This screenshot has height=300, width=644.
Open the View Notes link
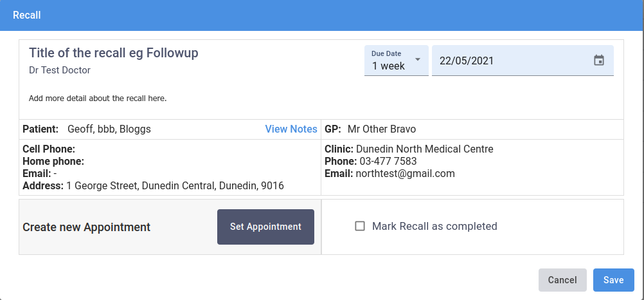(x=291, y=129)
